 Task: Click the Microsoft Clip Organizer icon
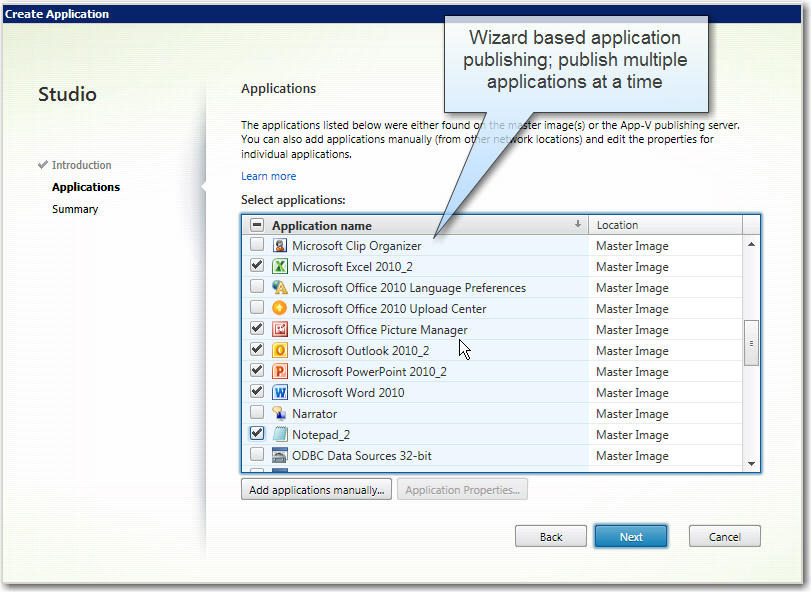click(280, 245)
